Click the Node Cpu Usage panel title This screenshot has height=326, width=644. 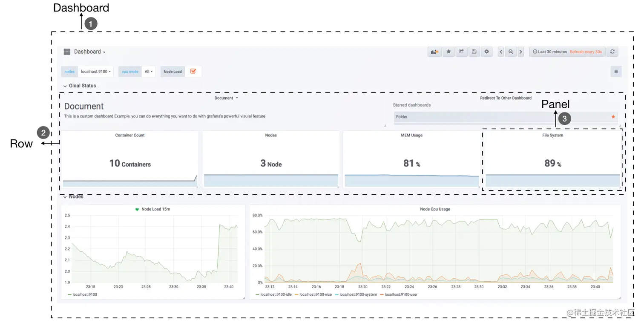coord(435,209)
